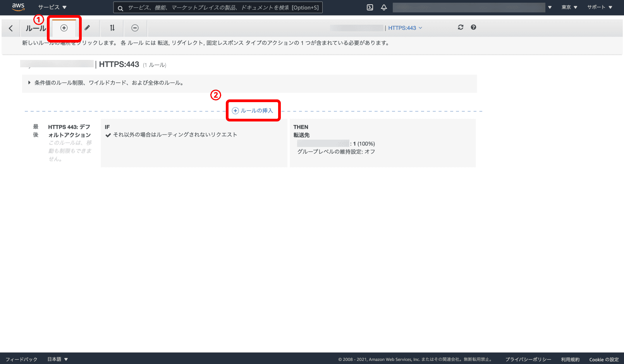Select the delete rules minus icon
Screen dimensions: 624x364
point(135,28)
